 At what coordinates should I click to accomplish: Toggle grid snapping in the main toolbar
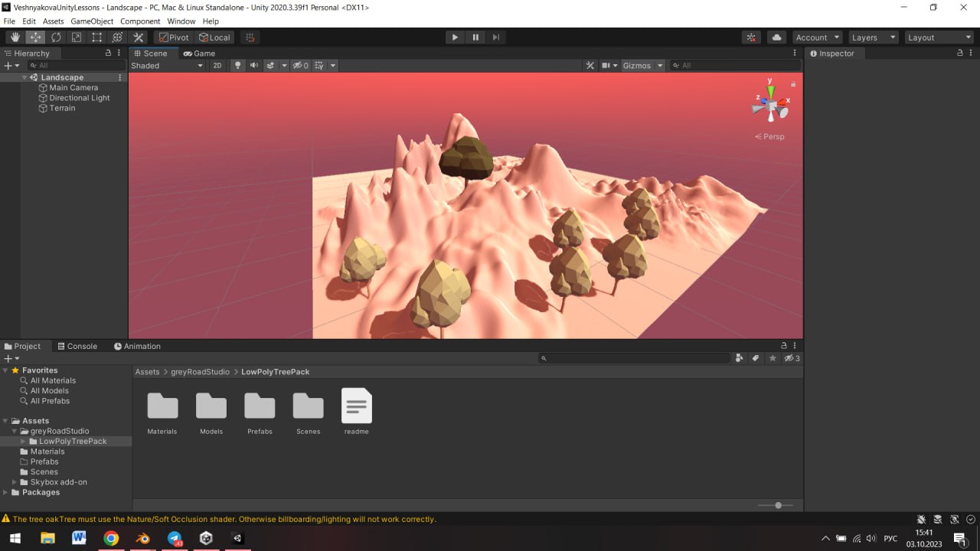[x=250, y=37]
